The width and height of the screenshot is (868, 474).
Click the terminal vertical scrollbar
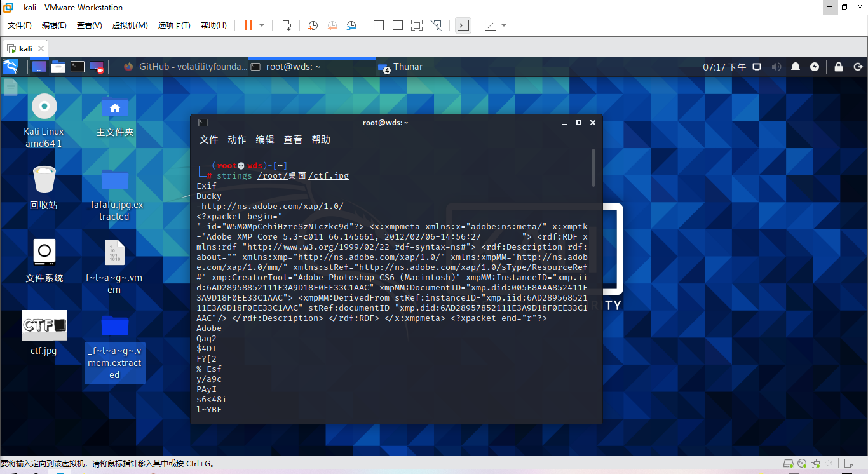point(593,168)
